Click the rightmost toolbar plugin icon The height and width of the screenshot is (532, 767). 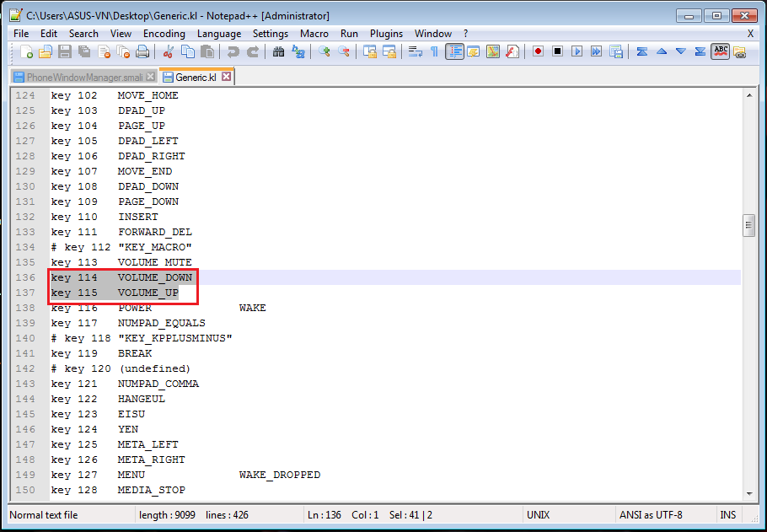(x=740, y=51)
